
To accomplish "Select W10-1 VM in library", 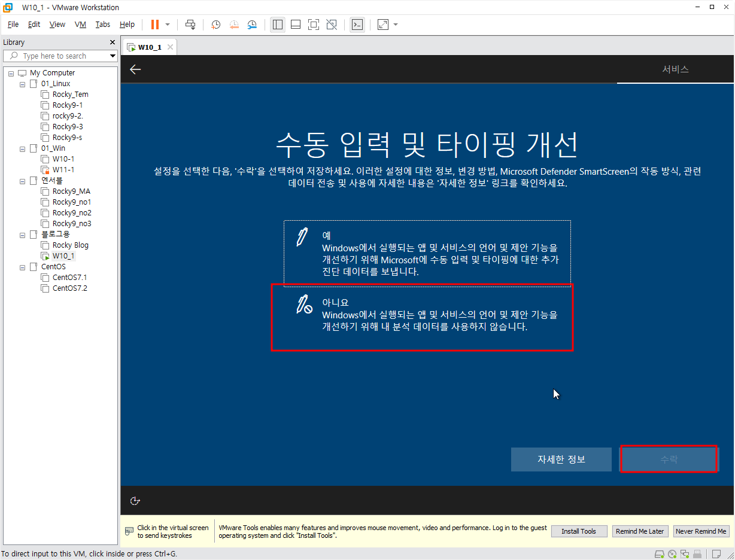I will [58, 159].
